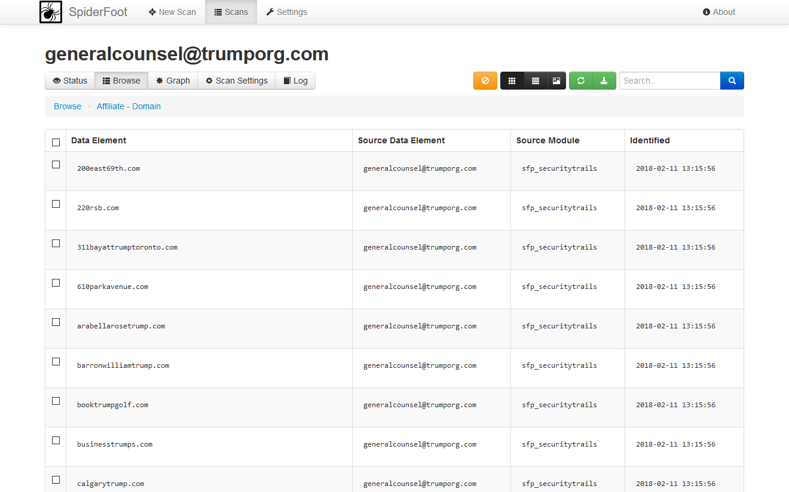Click the businesstrumps.com data element
The height and width of the screenshot is (492, 789).
coord(114,444)
